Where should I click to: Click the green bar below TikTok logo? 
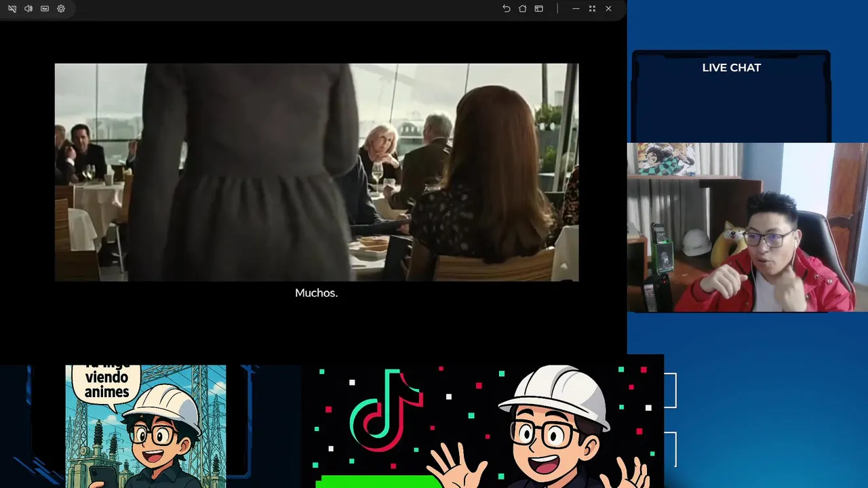(x=380, y=482)
